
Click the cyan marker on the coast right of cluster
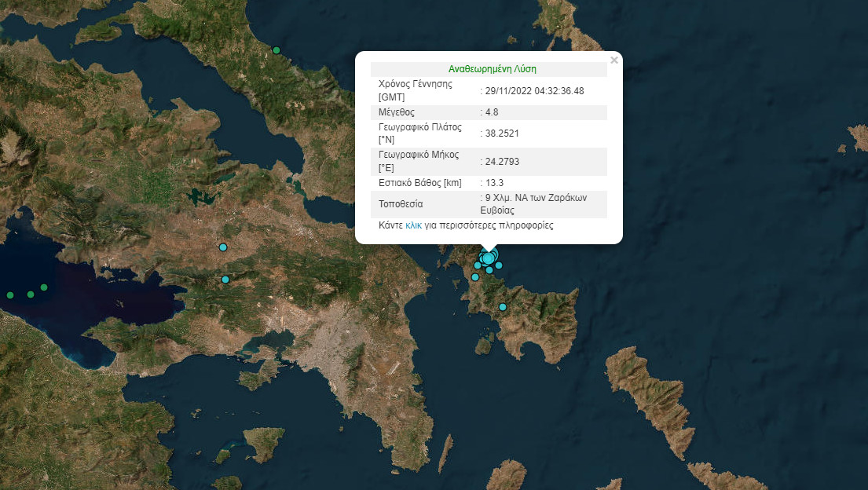[x=499, y=265]
